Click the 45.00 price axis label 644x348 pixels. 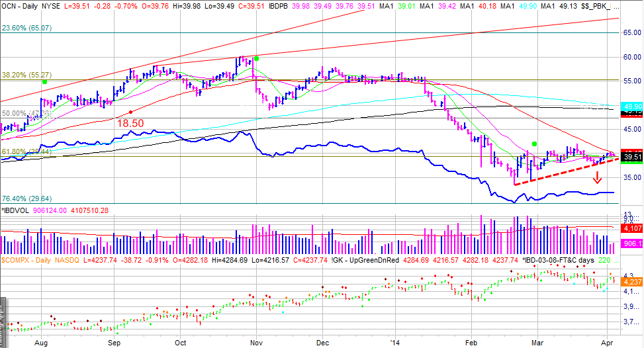coord(633,129)
